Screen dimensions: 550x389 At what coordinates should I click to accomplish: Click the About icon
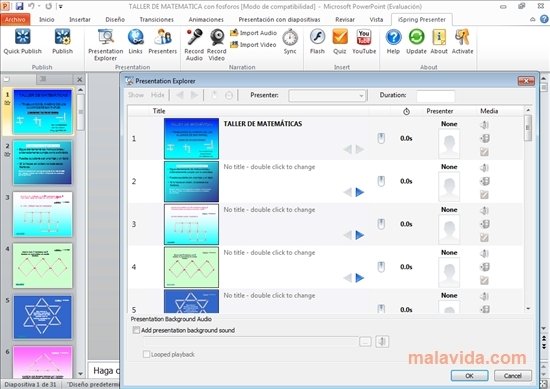tap(439, 36)
